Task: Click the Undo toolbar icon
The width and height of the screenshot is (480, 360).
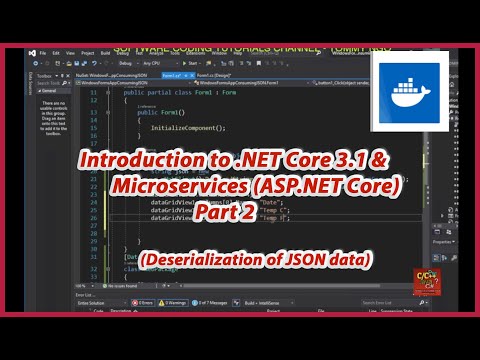Action: click(x=94, y=63)
